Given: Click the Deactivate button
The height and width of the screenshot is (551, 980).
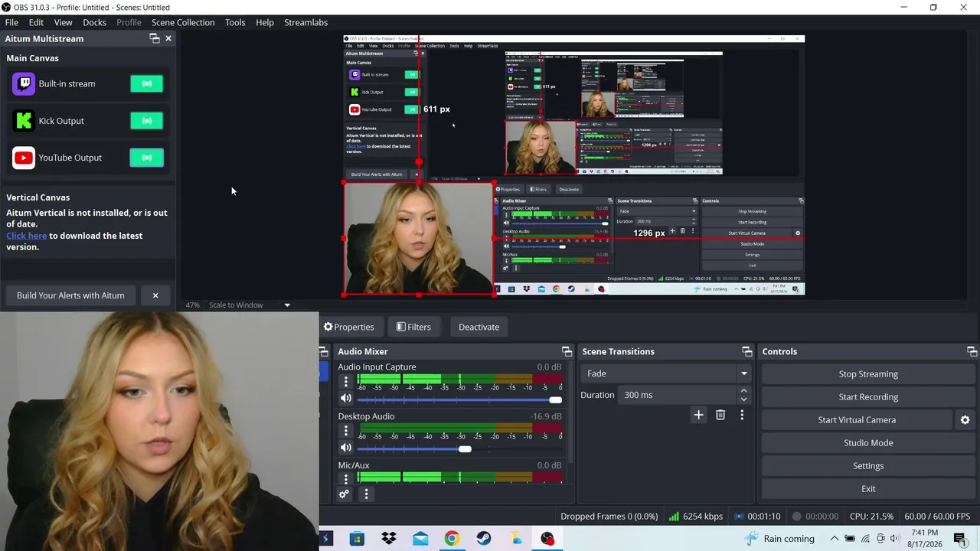Looking at the screenshot, I should 479,327.
